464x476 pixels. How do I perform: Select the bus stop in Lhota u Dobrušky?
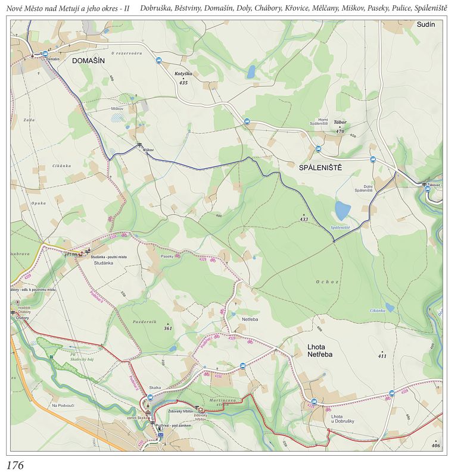tap(314, 402)
